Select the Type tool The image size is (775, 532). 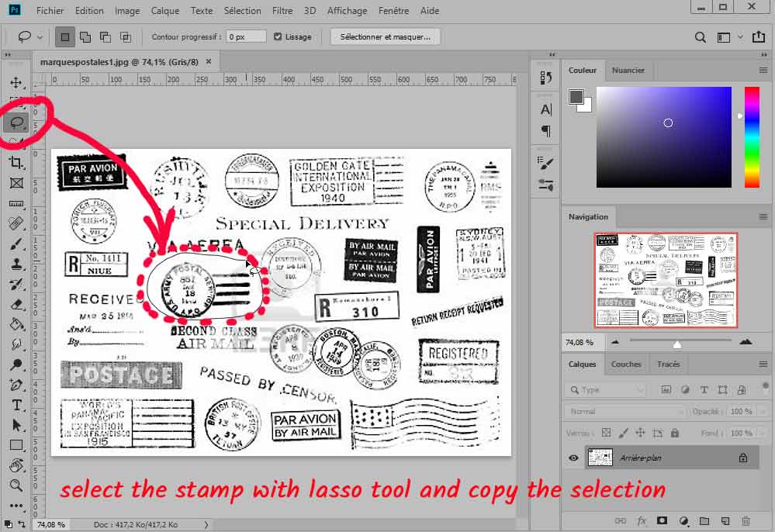click(16, 405)
